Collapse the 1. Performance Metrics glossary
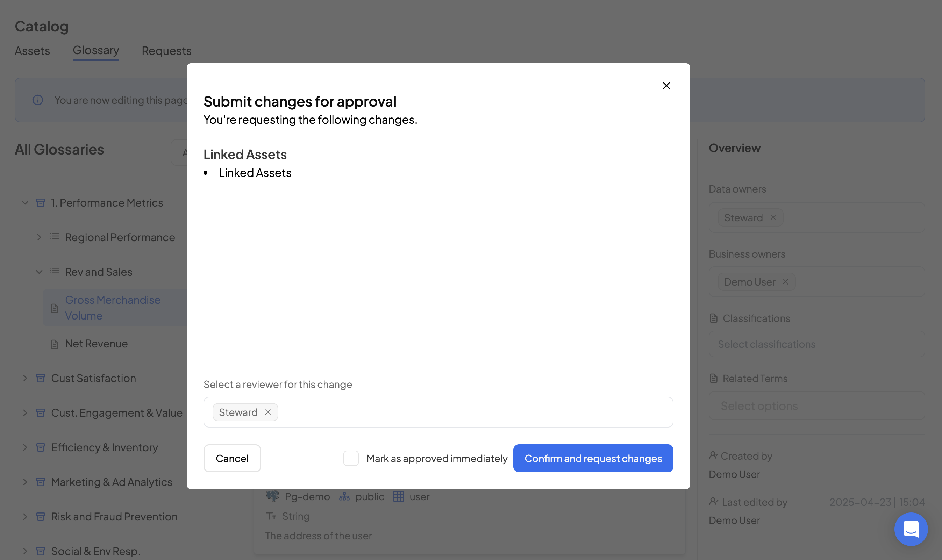Viewport: 942px width, 560px height. pos(25,203)
